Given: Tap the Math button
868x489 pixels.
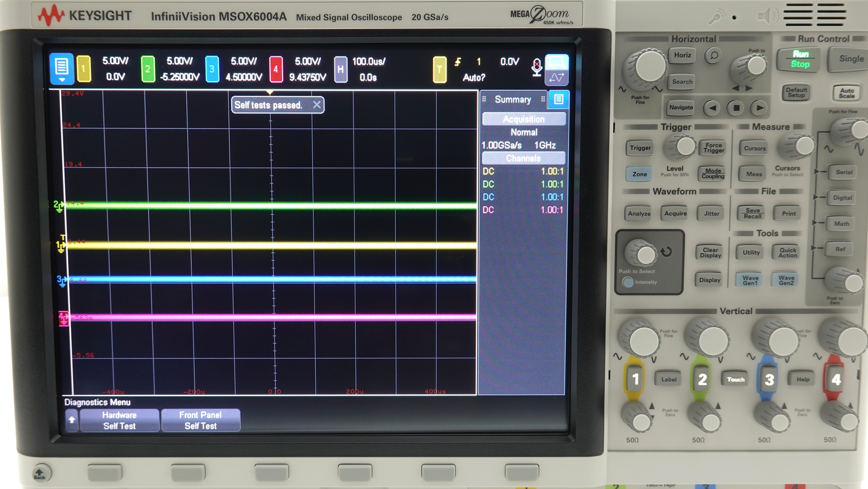Looking at the screenshot, I should pyautogui.click(x=841, y=224).
